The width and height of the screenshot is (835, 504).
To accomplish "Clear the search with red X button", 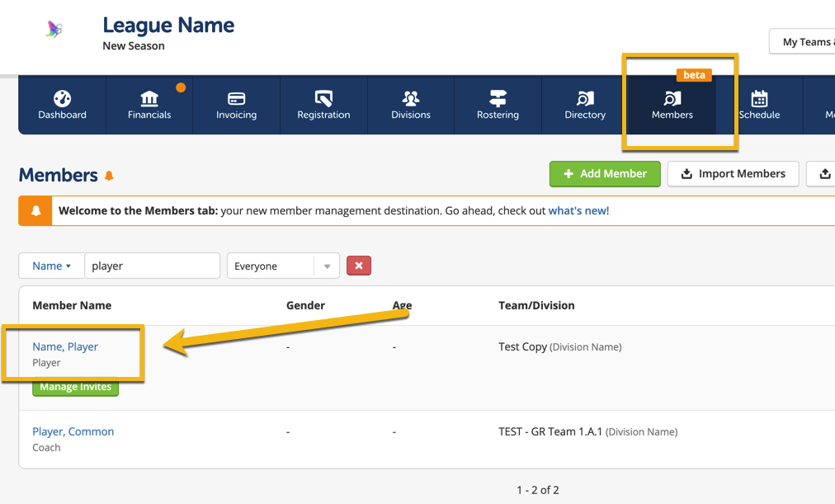I will 359,266.
